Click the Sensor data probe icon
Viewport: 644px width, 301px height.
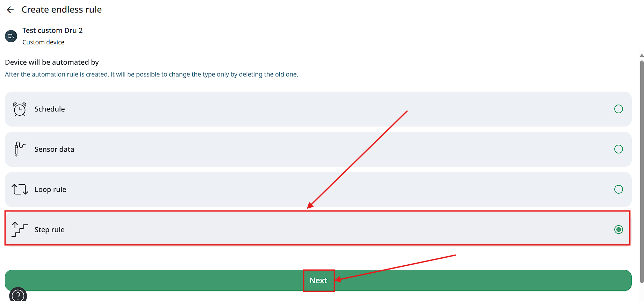[20, 149]
